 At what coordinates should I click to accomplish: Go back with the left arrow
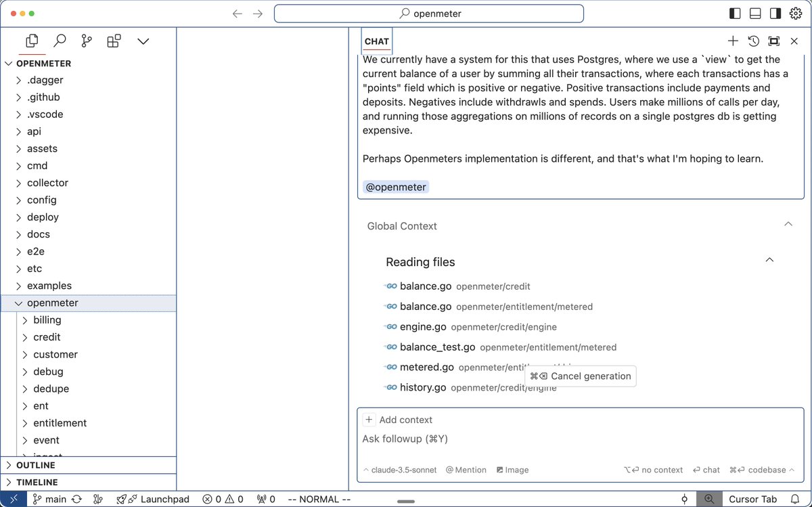click(238, 14)
